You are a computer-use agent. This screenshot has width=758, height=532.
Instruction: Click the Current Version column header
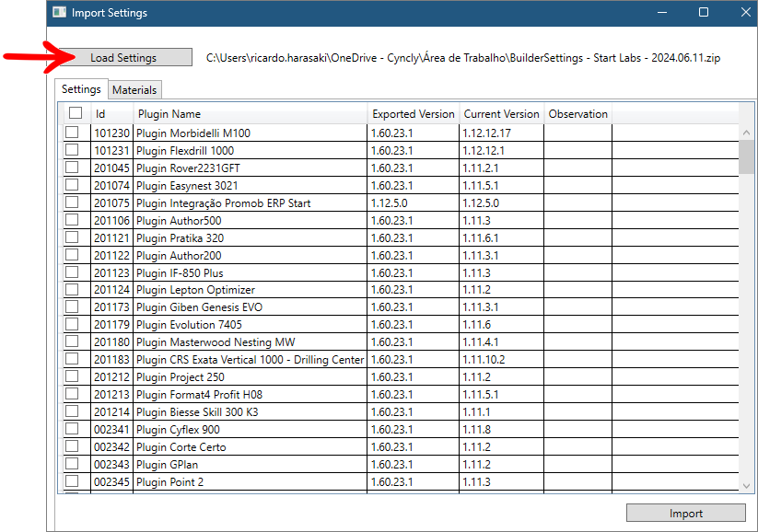[x=501, y=114]
